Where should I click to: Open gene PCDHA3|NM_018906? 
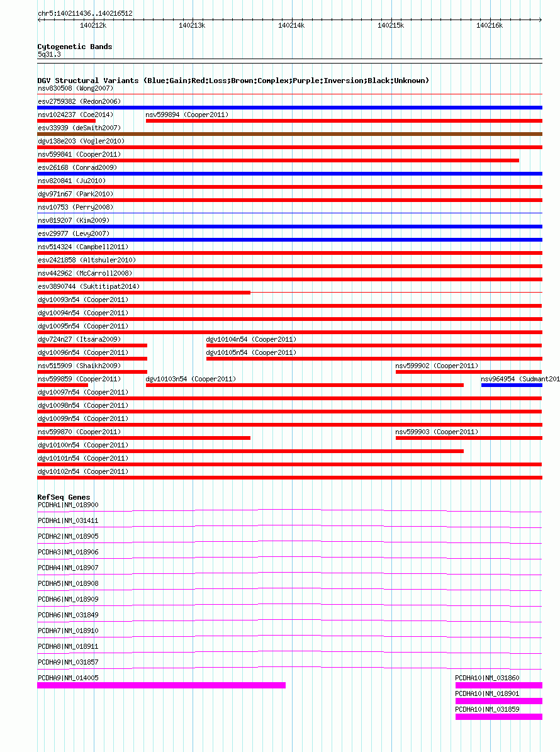(68, 552)
